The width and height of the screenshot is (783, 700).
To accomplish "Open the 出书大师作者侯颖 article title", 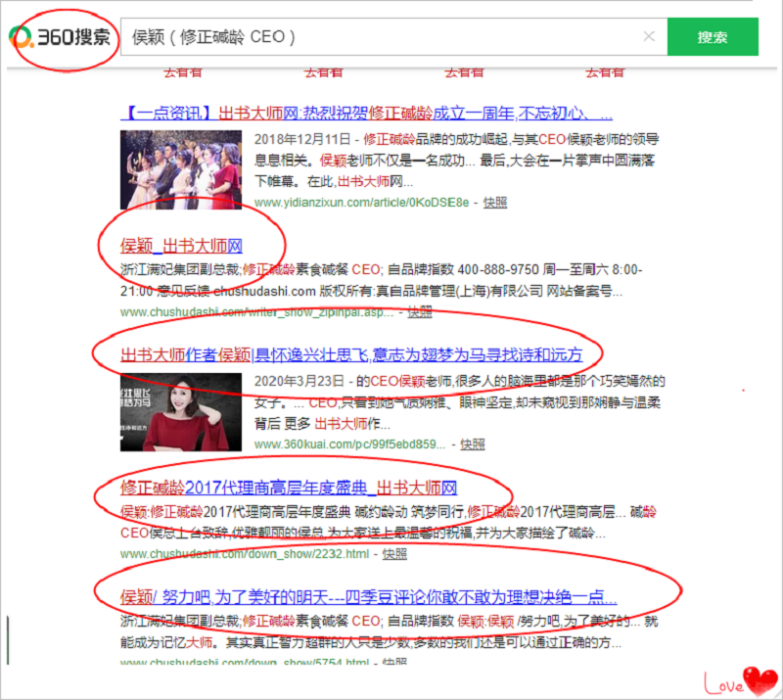I will tap(350, 354).
